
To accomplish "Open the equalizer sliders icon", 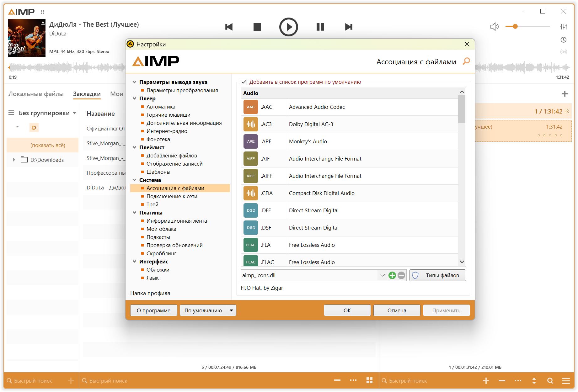I will (564, 27).
